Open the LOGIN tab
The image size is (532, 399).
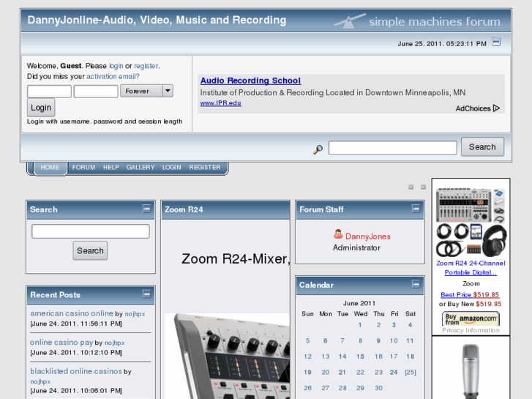pos(171,168)
